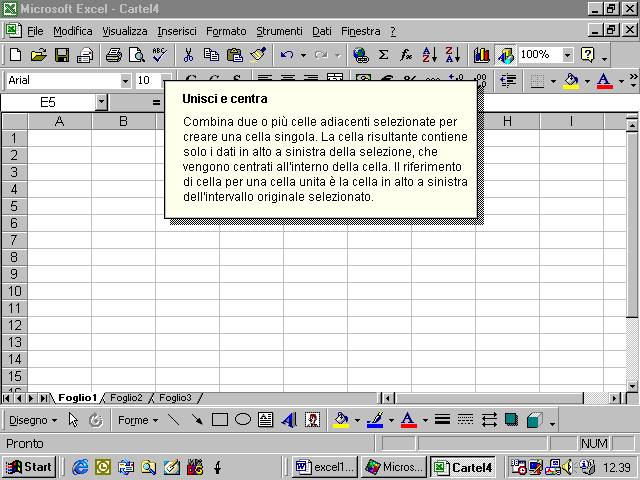
Task: Create a new workbook via toolbar icon
Action: pyautogui.click(x=16, y=55)
